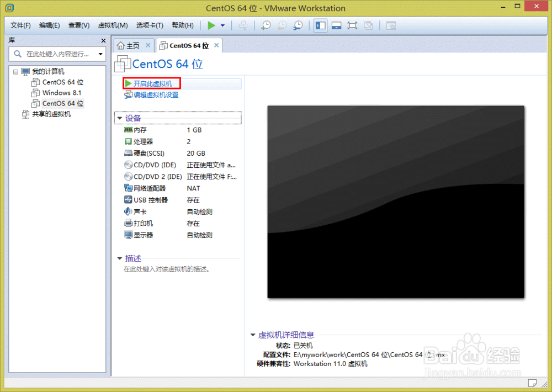Click the 20 GB hard disk value

(196, 153)
